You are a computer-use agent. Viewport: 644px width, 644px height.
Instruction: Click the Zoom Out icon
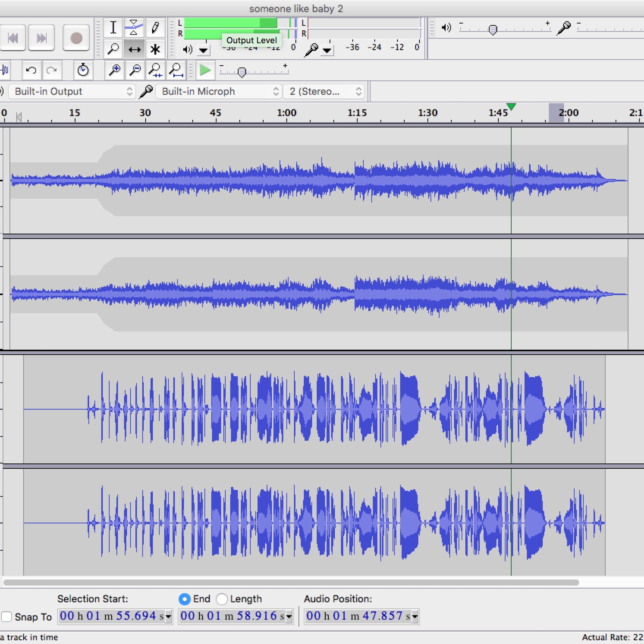pos(135,70)
